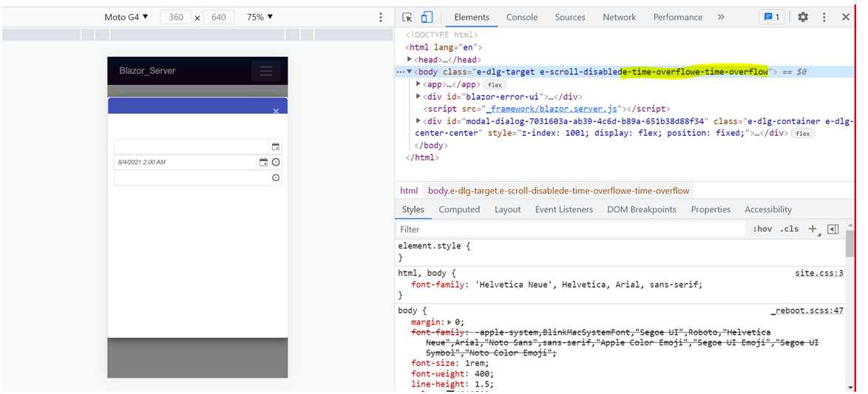Select the closing </body> tag line
This screenshot has width=868, height=394.
click(x=431, y=146)
